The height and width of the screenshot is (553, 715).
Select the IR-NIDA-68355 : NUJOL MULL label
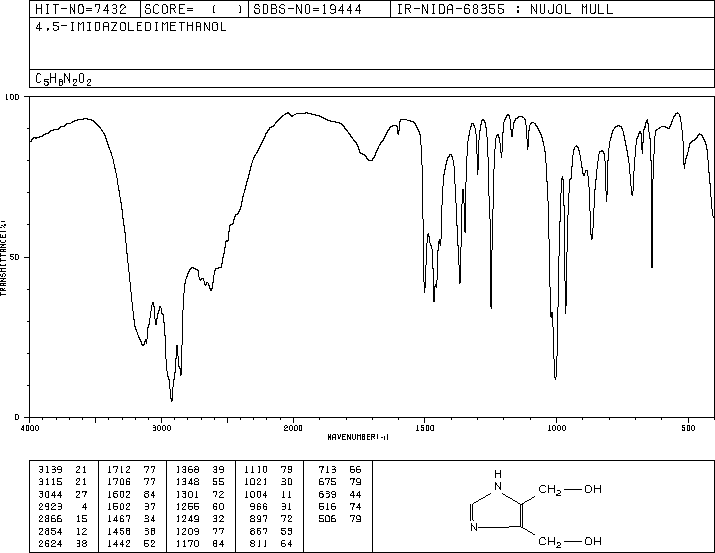(x=505, y=9)
